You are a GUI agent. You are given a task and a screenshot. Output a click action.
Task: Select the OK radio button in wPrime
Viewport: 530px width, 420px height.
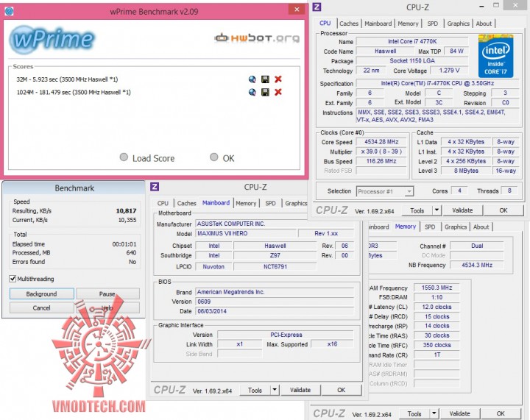tap(214, 157)
